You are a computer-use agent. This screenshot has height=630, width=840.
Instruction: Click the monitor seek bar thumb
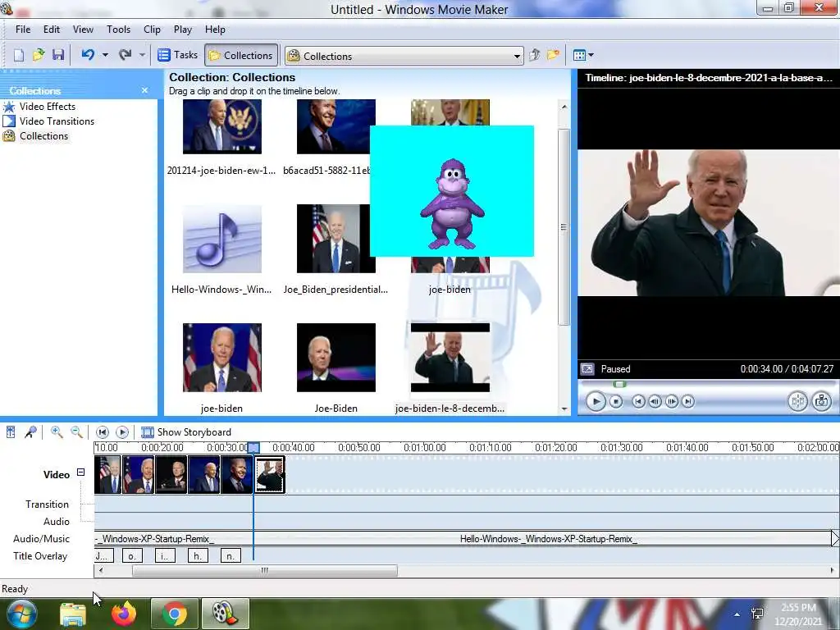[620, 384]
